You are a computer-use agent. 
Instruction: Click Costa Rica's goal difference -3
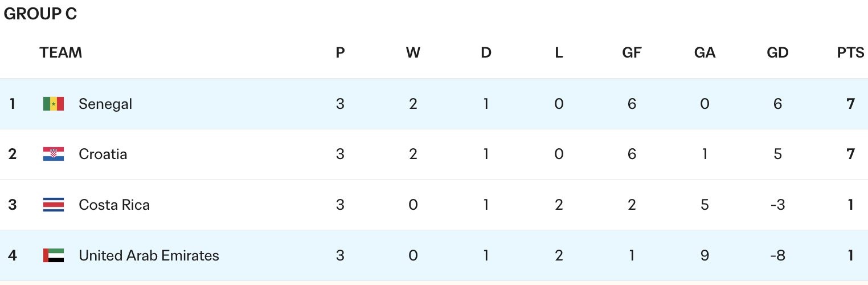(x=777, y=205)
